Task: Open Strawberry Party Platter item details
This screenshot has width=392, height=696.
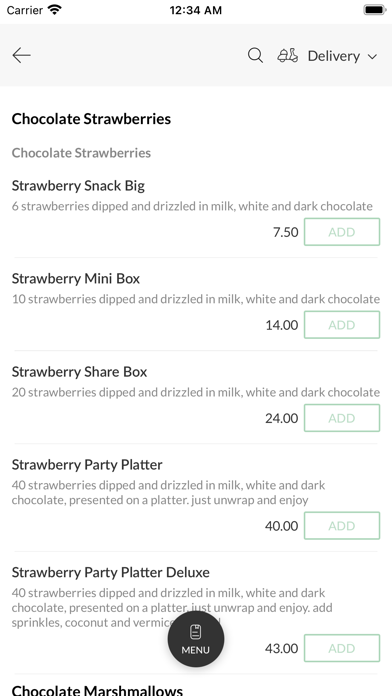Action: coord(87,465)
